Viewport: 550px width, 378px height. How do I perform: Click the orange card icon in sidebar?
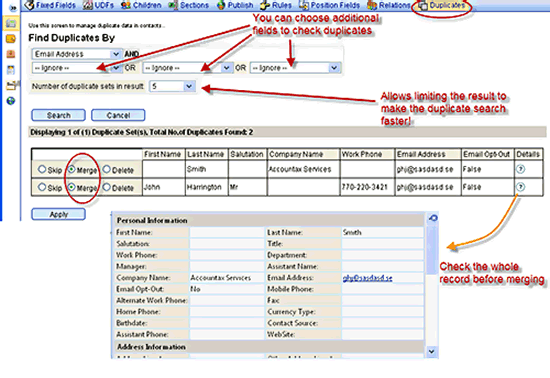click(11, 39)
